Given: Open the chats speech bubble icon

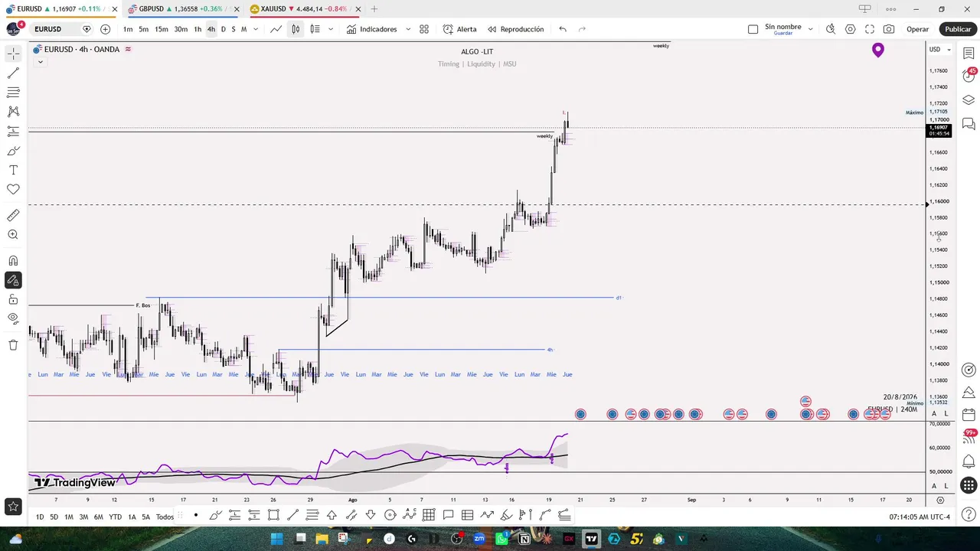Looking at the screenshot, I should 969,123.
